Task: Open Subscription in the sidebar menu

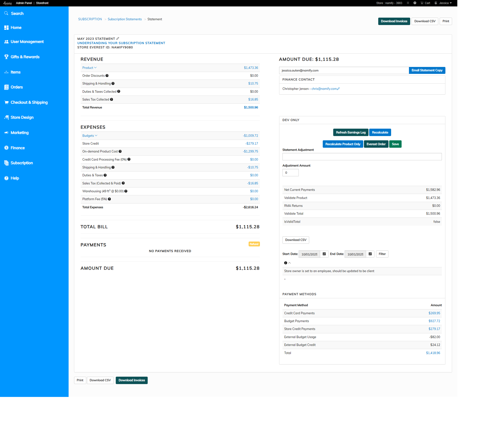Action: [22, 163]
